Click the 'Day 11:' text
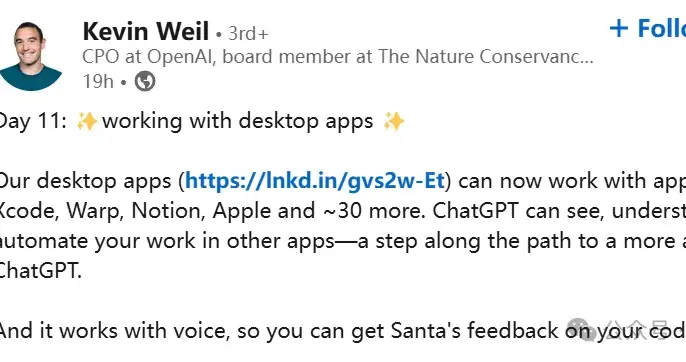686x362 pixels. click(x=32, y=121)
